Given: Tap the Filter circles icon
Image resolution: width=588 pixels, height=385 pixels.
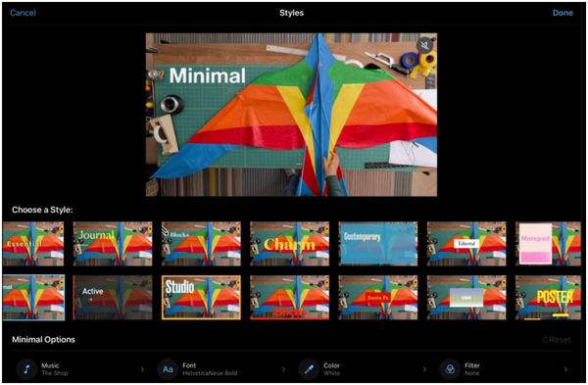Looking at the screenshot, I should [x=450, y=369].
